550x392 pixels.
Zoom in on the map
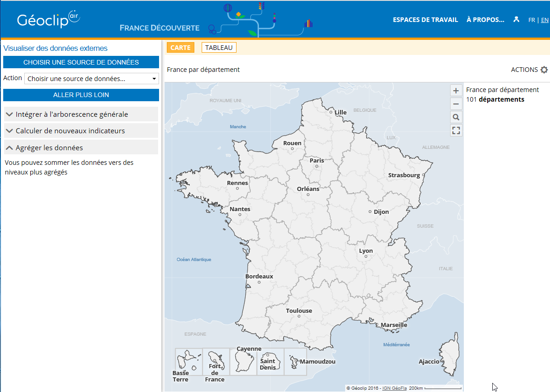coord(456,91)
